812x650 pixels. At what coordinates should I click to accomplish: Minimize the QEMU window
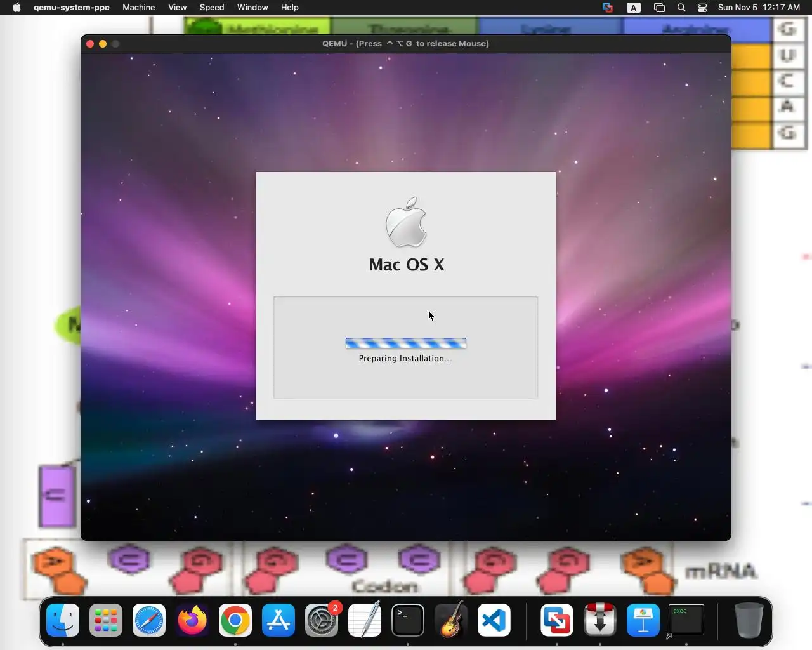103,44
